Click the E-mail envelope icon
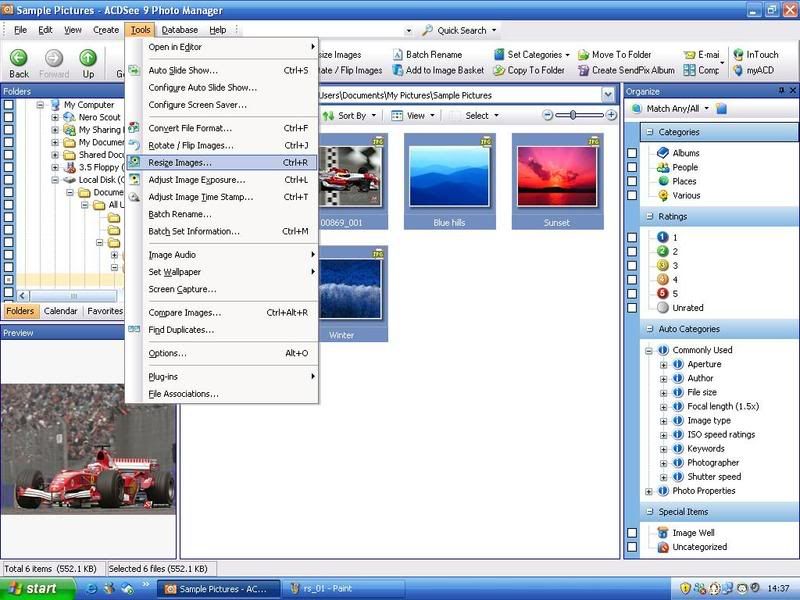 (689, 55)
